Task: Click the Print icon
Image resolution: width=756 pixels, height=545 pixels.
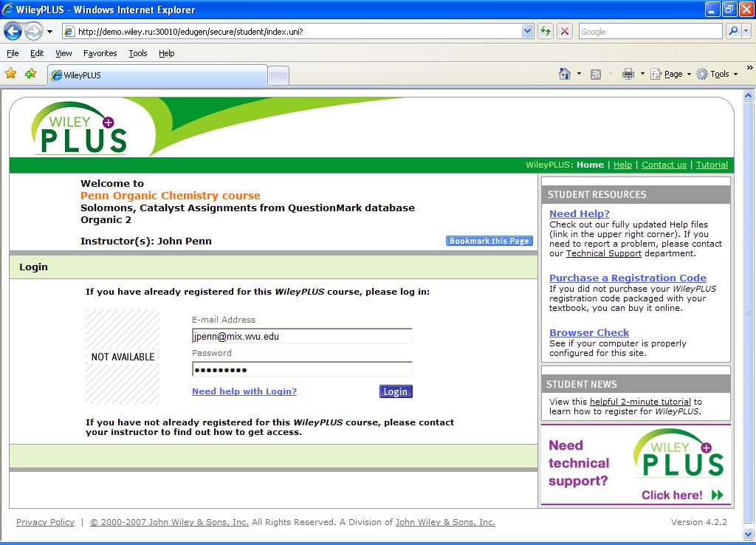Action: (628, 74)
